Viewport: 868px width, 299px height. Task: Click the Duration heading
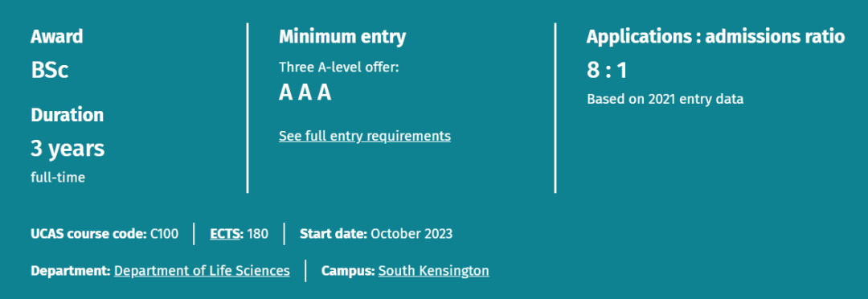coord(67,115)
